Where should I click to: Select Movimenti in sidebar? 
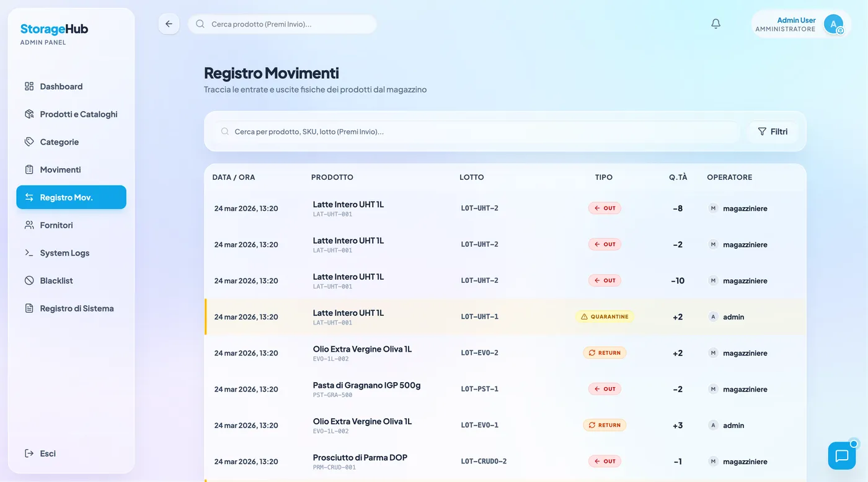pos(71,169)
